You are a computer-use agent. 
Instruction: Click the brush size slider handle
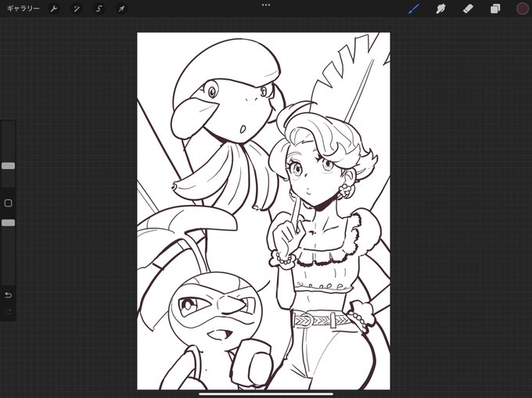pyautogui.click(x=8, y=166)
